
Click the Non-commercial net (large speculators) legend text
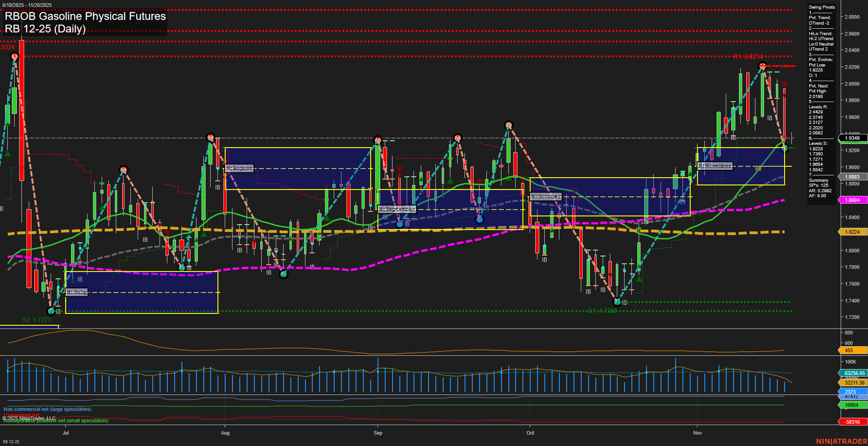tap(47, 409)
